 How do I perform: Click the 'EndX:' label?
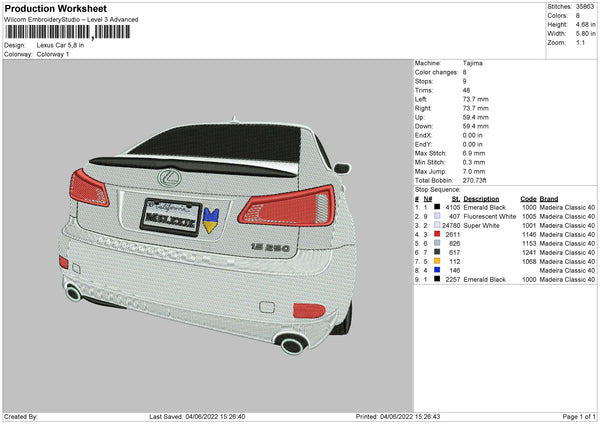pos(423,135)
